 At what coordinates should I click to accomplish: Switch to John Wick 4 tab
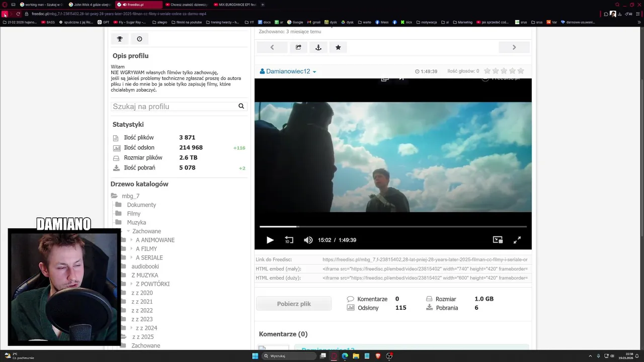pos(90,5)
